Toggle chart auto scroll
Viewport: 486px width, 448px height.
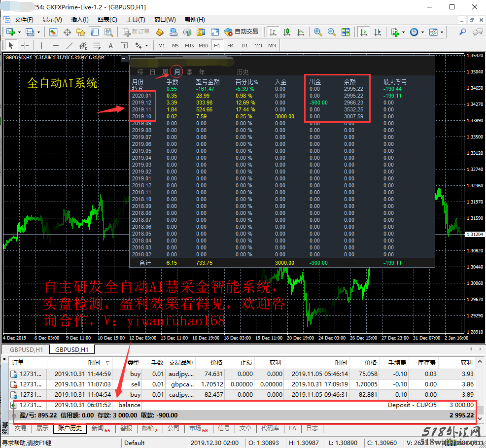pyautogui.click(x=364, y=32)
